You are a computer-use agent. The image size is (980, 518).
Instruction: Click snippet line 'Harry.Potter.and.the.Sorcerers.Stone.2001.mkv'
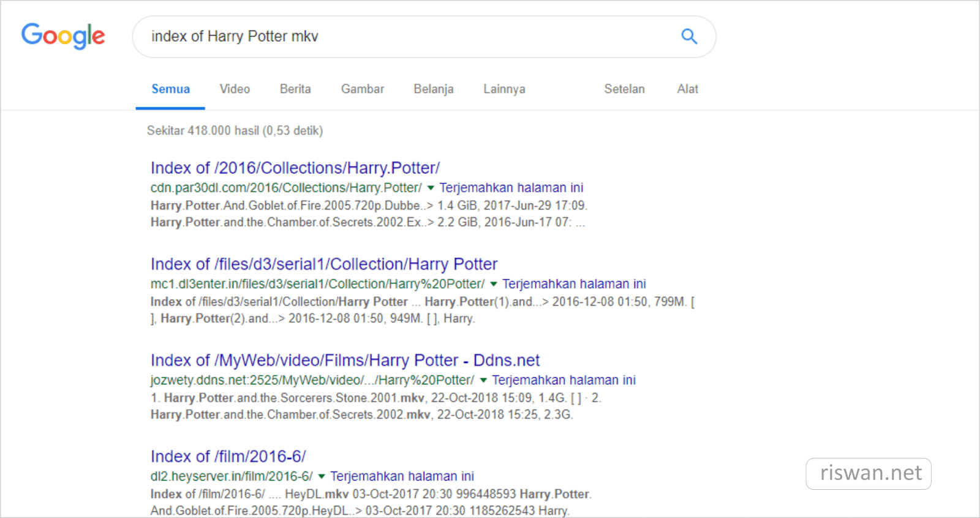376,398
